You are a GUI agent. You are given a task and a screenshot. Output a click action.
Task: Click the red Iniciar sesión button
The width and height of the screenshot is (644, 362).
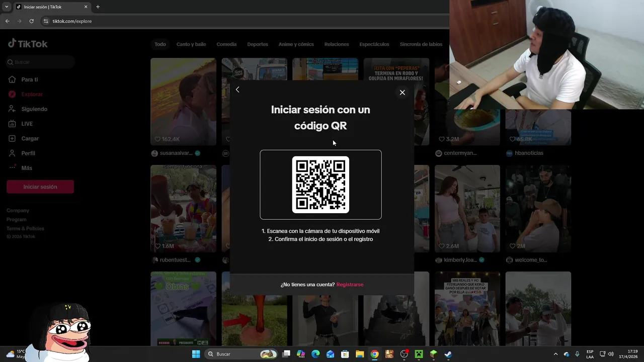[40, 187]
